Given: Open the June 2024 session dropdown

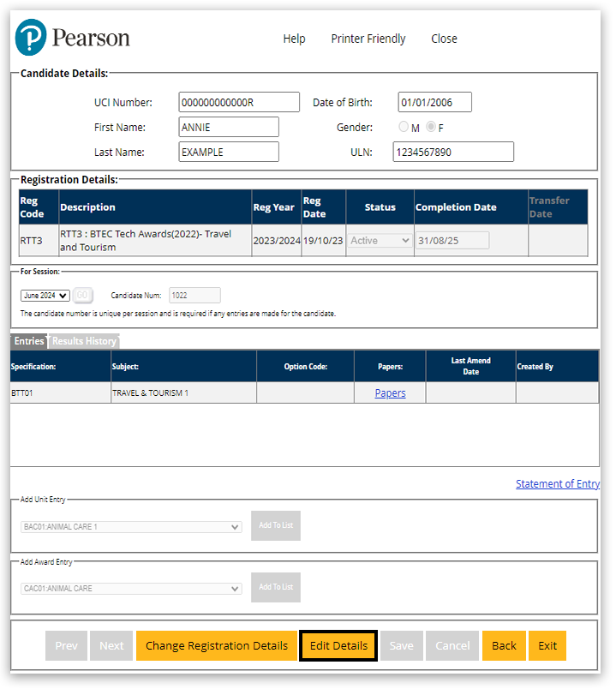Looking at the screenshot, I should 45,296.
